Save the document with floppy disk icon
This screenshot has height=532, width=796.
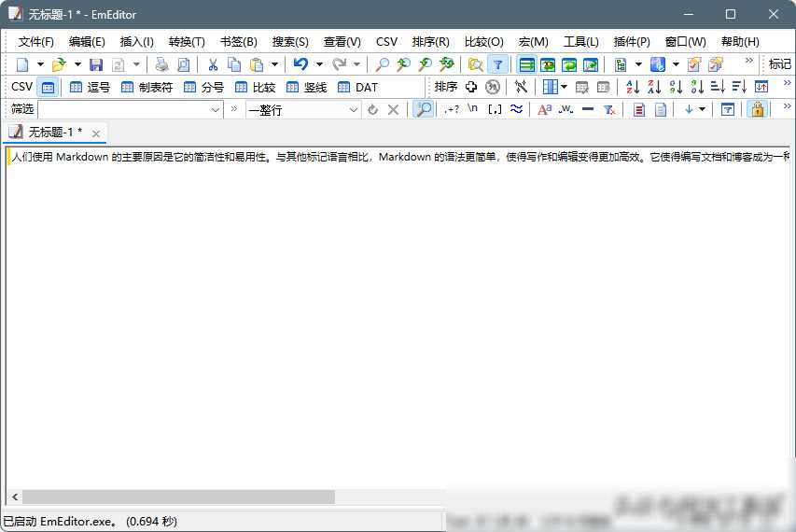pyautogui.click(x=96, y=64)
